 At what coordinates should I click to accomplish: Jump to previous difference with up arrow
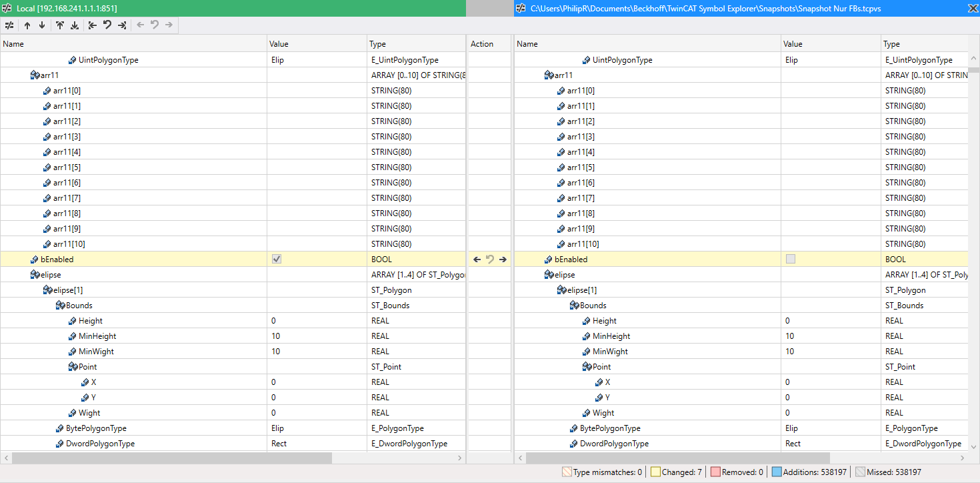27,25
